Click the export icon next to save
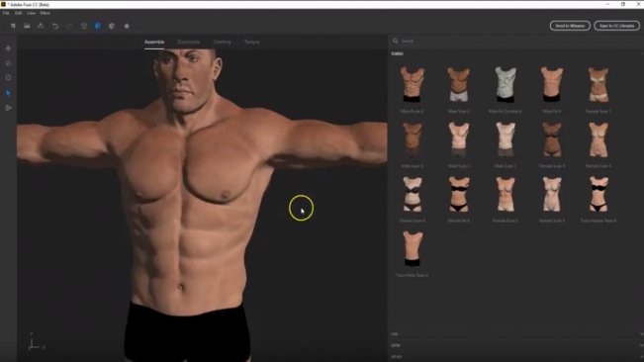Viewport: 644px width, 362px height. coord(41,26)
